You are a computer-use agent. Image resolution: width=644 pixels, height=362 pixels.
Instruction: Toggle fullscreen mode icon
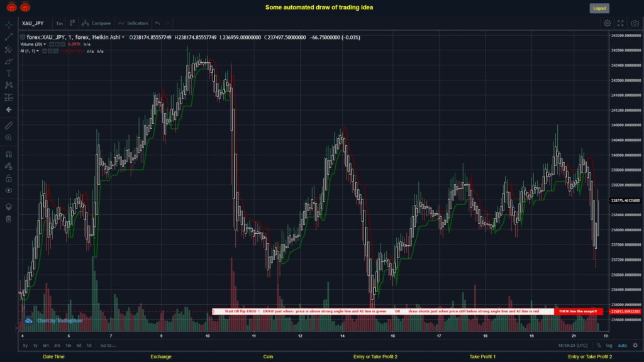click(x=621, y=23)
